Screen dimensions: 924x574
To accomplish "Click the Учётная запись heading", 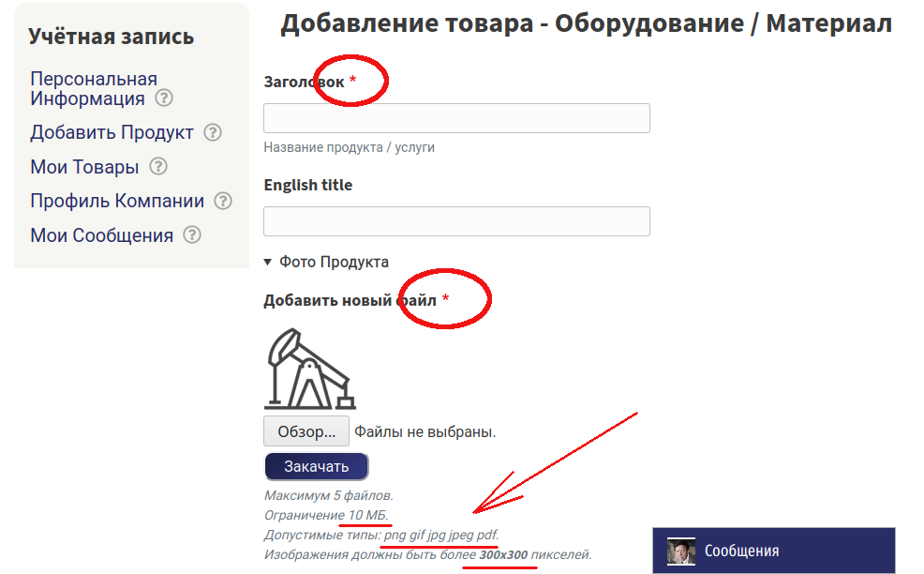I will pos(111,37).
